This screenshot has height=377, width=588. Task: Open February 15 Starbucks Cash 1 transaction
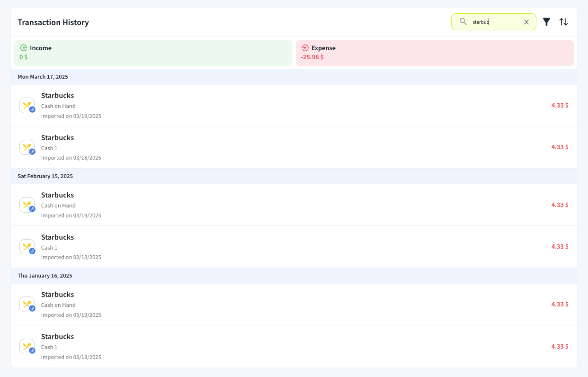point(294,247)
